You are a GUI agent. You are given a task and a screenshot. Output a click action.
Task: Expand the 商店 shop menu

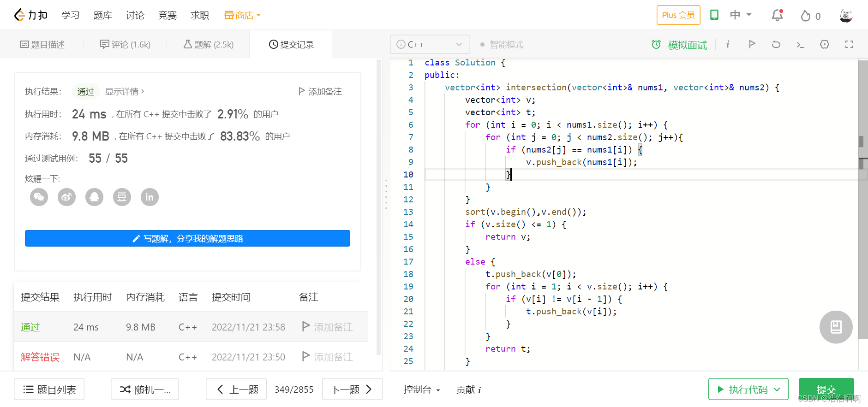(243, 15)
